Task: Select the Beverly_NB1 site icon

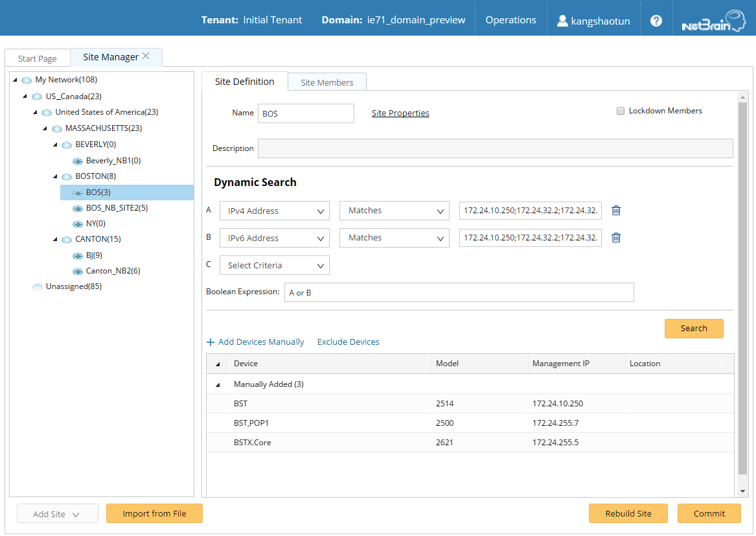Action: 78,161
